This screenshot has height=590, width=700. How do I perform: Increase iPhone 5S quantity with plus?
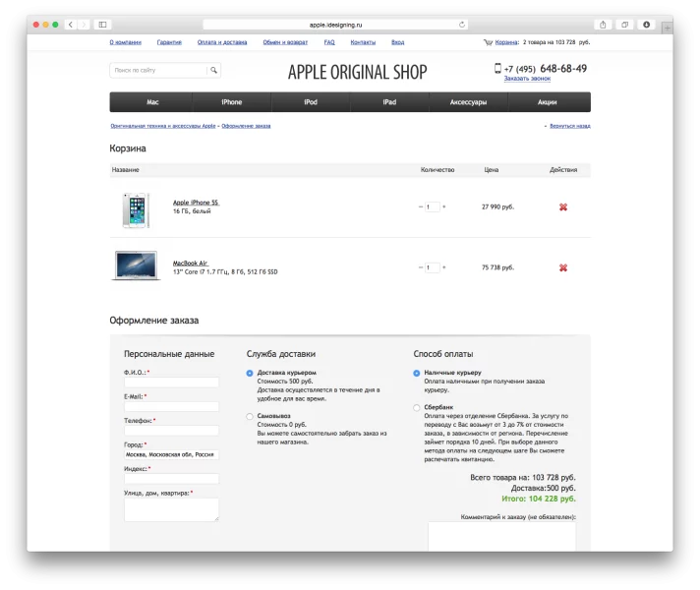point(443,206)
